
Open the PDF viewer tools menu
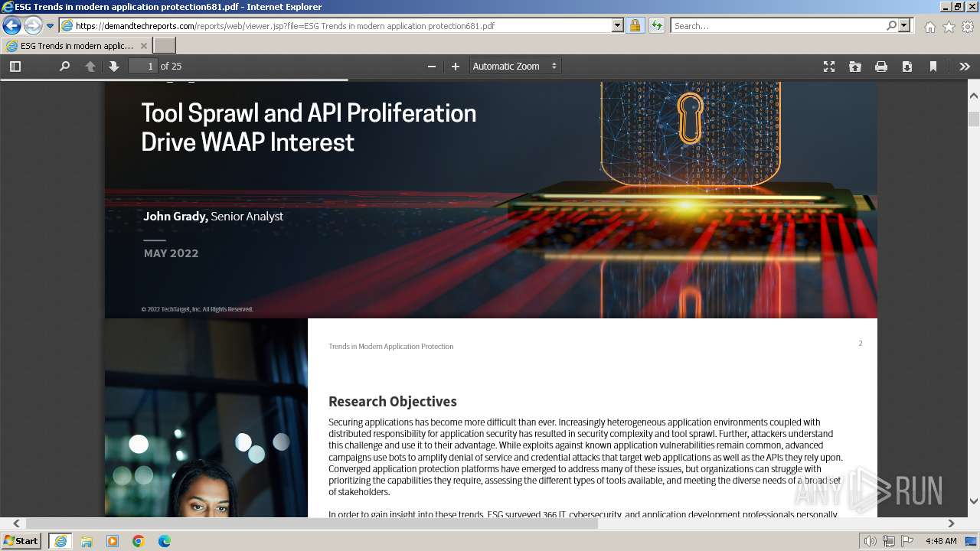[x=965, y=67]
